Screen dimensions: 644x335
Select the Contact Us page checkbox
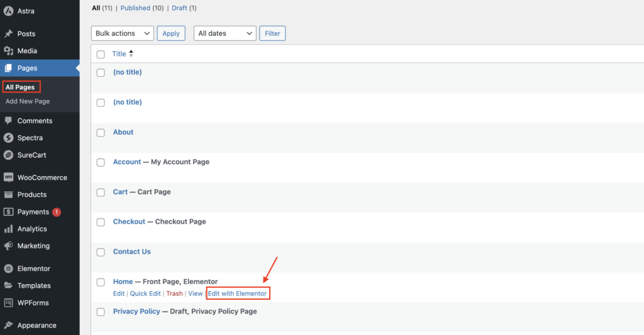click(x=101, y=252)
